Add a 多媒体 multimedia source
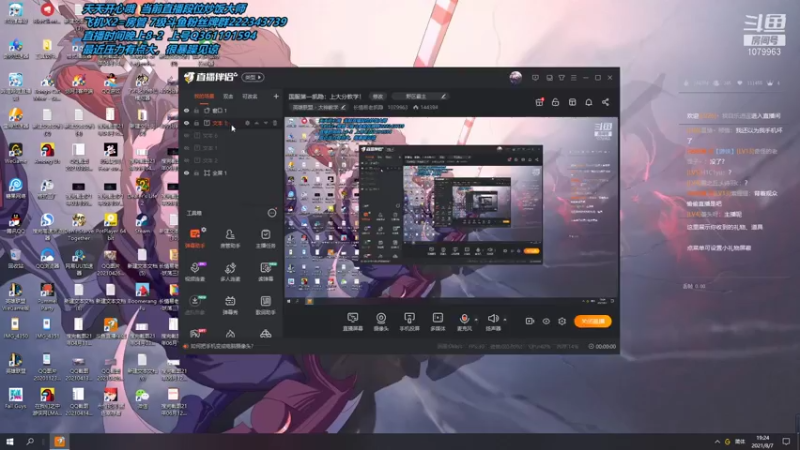800x450 pixels. [438, 321]
